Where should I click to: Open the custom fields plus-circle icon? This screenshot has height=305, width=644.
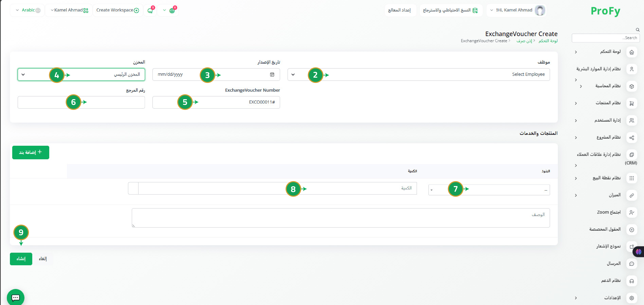[632, 229]
